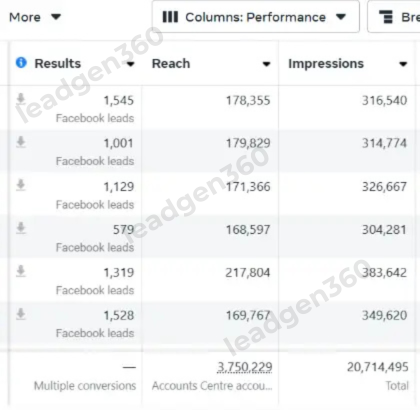Download leads for the 1,001 results row
This screenshot has width=420, height=410.
pyautogui.click(x=21, y=142)
